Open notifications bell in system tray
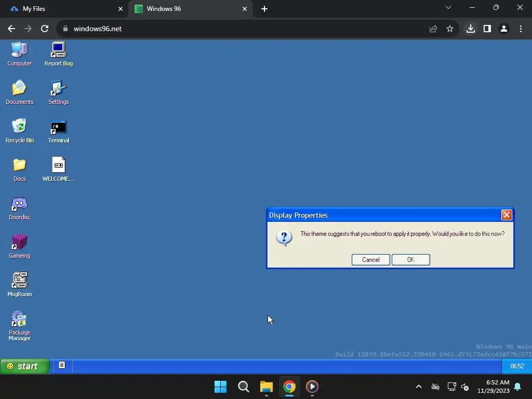 pyautogui.click(x=518, y=387)
